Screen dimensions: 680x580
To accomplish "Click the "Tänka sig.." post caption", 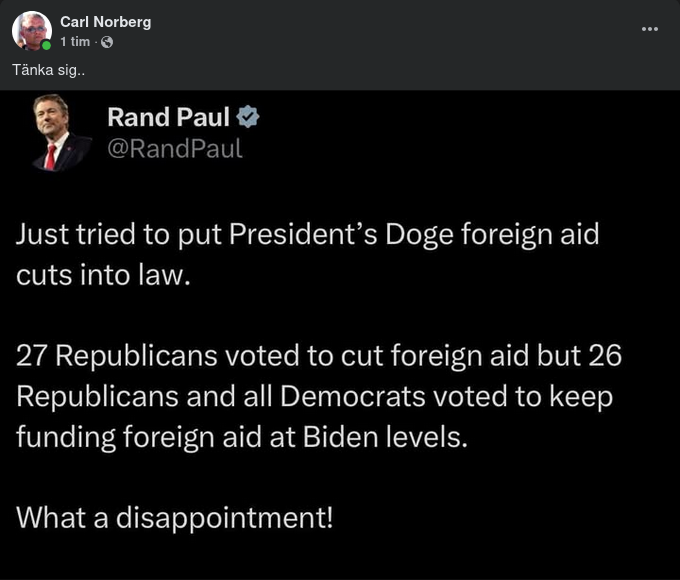I will click(41, 68).
